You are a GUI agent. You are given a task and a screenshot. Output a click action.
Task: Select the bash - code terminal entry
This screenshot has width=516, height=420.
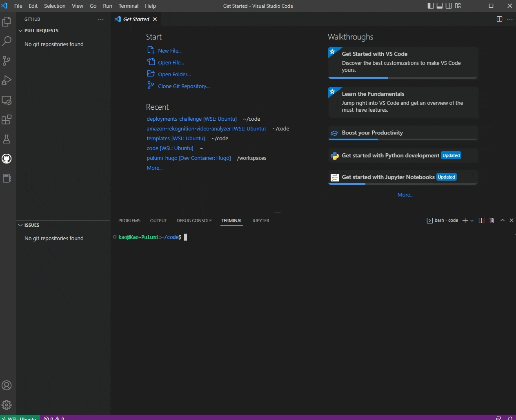(443, 221)
